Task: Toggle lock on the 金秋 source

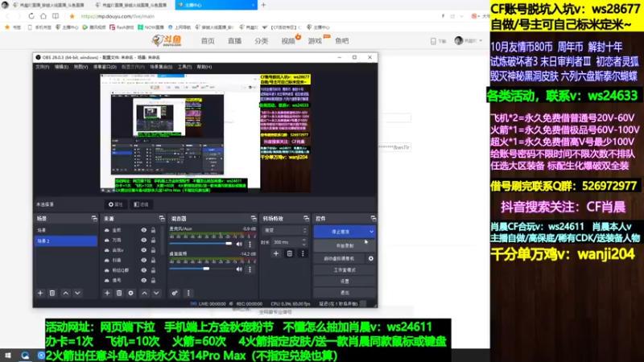Action: pyautogui.click(x=153, y=230)
